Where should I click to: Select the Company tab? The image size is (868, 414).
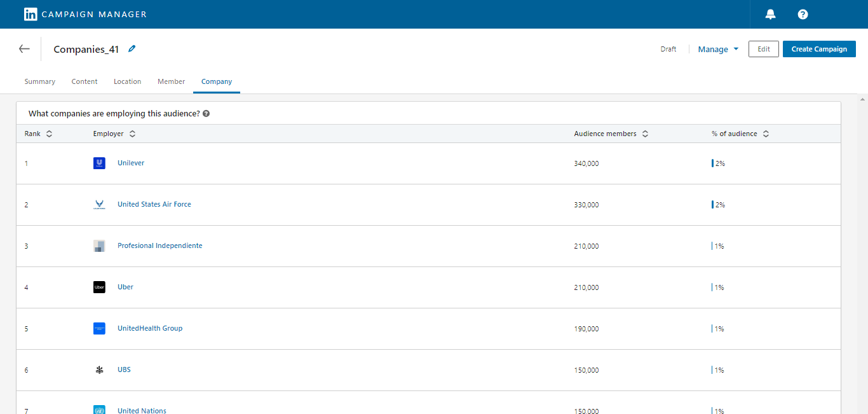point(217,81)
